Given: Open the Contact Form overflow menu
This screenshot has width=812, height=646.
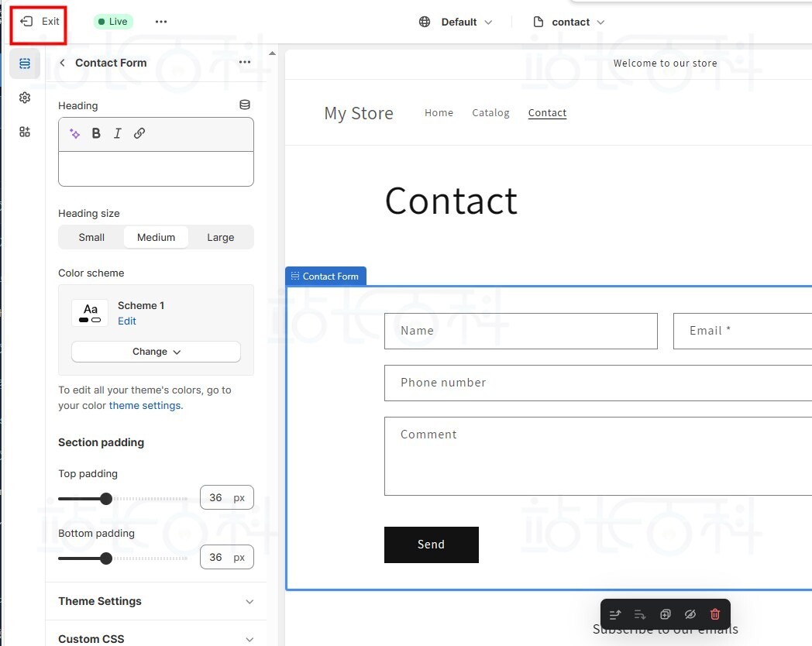Looking at the screenshot, I should tap(245, 63).
